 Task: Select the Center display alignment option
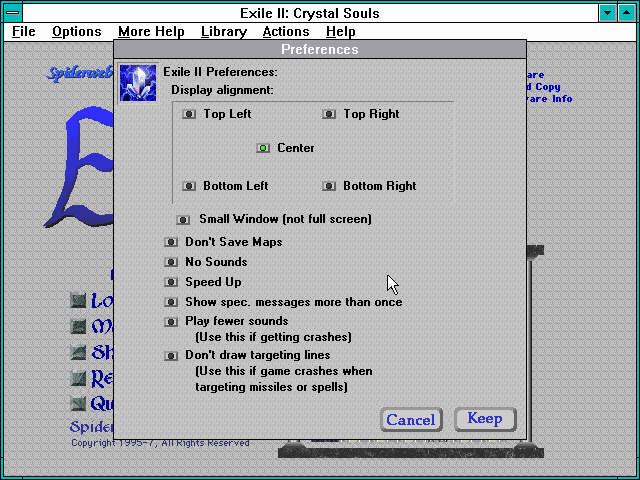(263, 148)
